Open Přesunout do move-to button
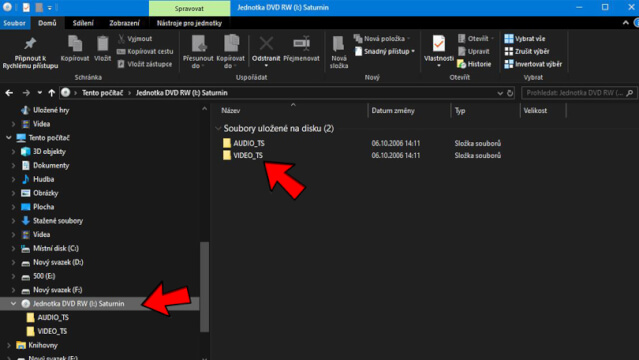The width and height of the screenshot is (639, 360). pos(198,52)
